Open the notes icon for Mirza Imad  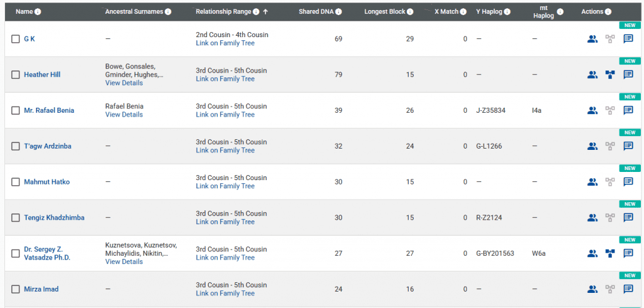point(628,289)
